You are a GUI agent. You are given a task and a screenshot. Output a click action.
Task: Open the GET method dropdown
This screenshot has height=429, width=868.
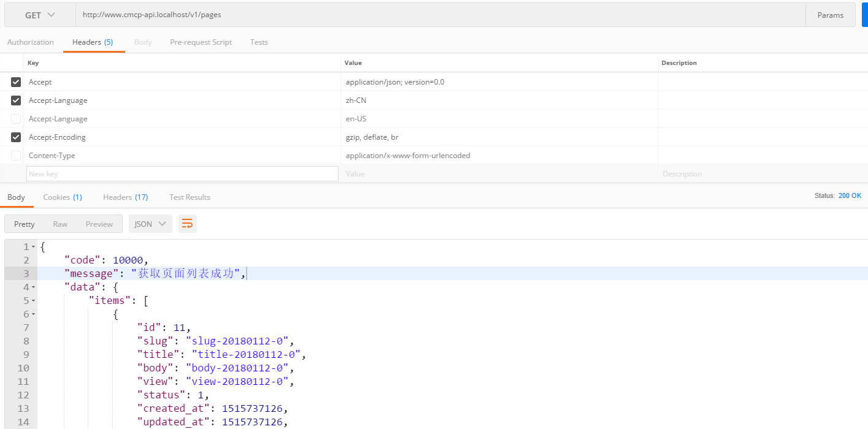click(40, 15)
